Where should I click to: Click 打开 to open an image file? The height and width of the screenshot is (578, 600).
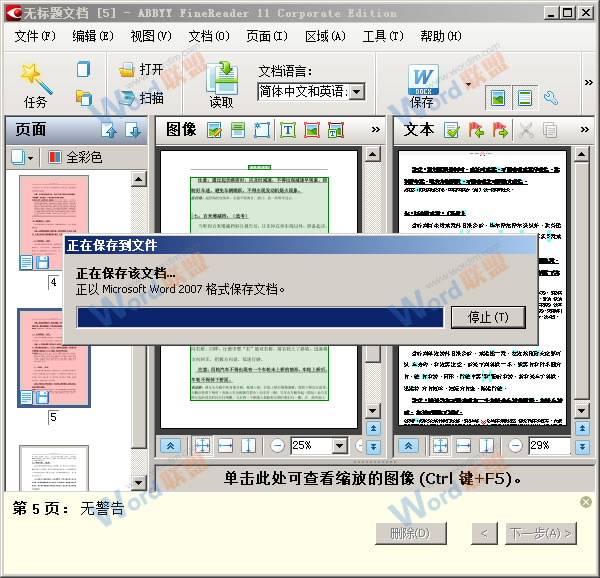tap(142, 70)
